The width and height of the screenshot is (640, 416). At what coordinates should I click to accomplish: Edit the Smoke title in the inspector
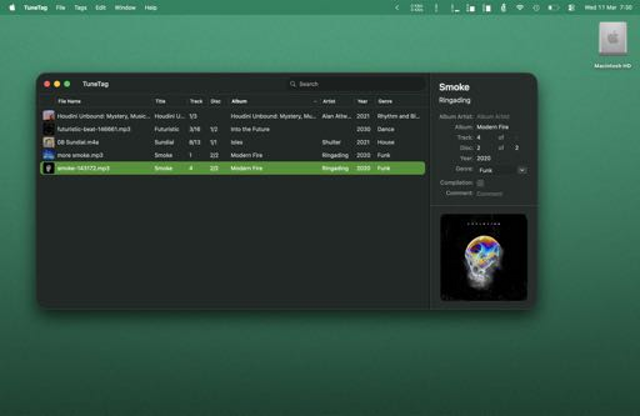(454, 87)
